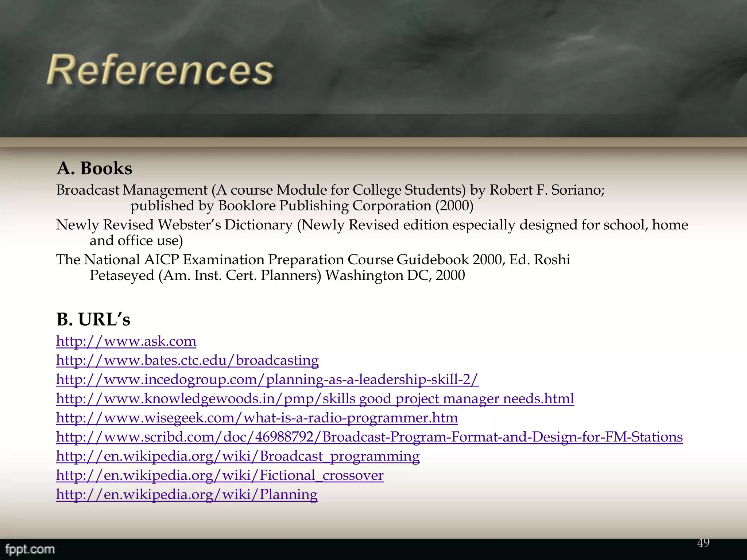Visit the wisegeek radio programmer link

[257, 418]
